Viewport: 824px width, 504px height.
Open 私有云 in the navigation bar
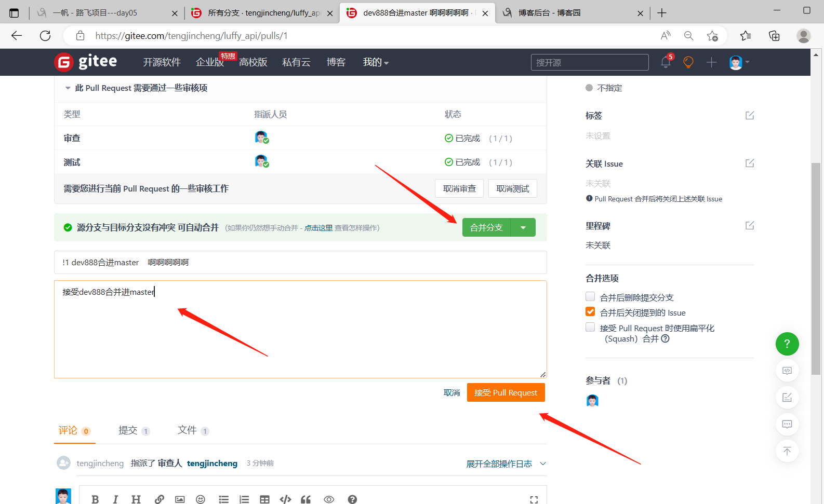point(296,62)
